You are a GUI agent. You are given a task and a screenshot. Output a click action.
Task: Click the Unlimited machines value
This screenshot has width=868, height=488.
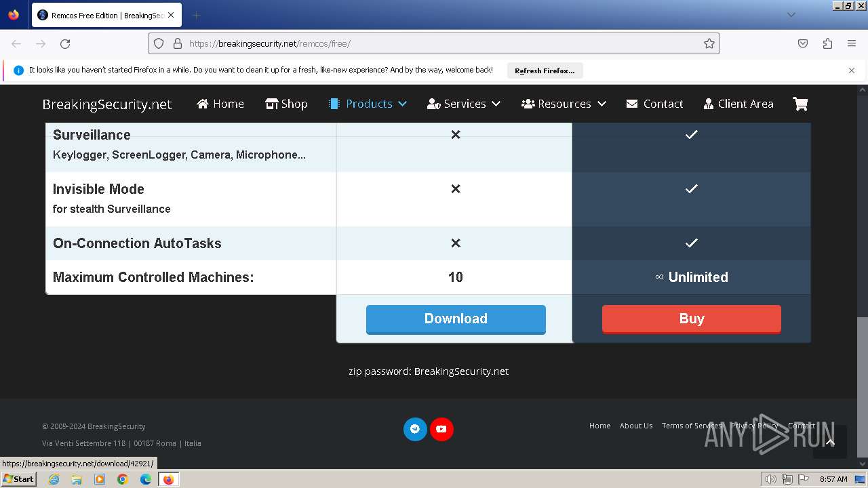coord(692,277)
